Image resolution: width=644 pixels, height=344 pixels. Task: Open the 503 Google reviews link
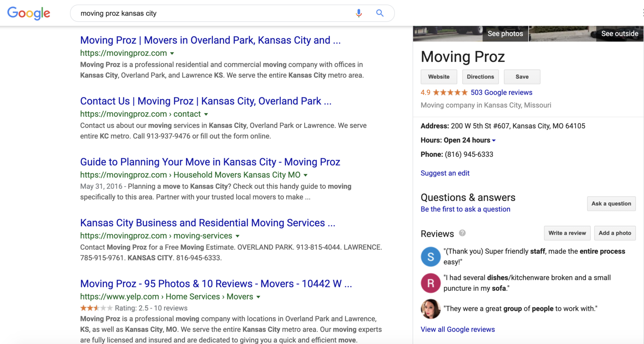click(x=502, y=93)
